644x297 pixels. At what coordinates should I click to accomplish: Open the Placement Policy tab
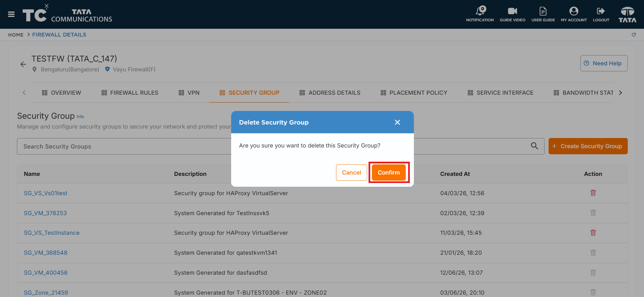coord(414,93)
